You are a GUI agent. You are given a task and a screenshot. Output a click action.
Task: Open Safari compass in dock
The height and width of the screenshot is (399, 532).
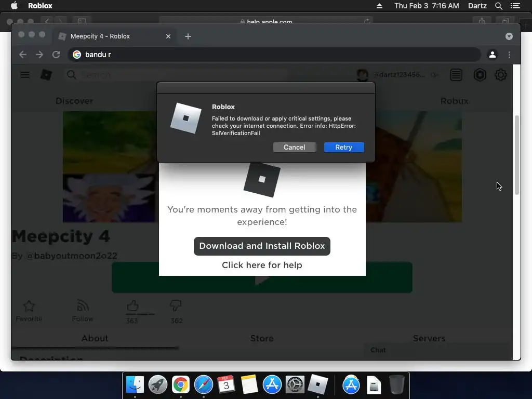[204, 384]
